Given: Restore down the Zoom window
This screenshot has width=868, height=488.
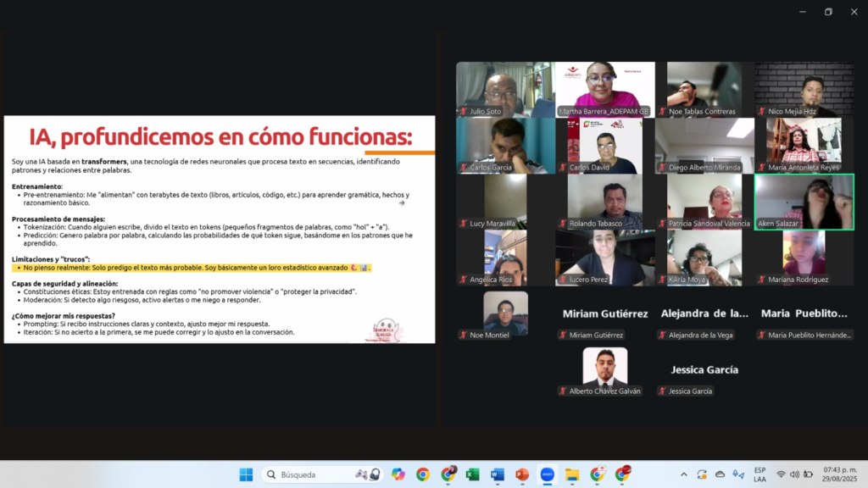Looking at the screenshot, I should tap(828, 12).
